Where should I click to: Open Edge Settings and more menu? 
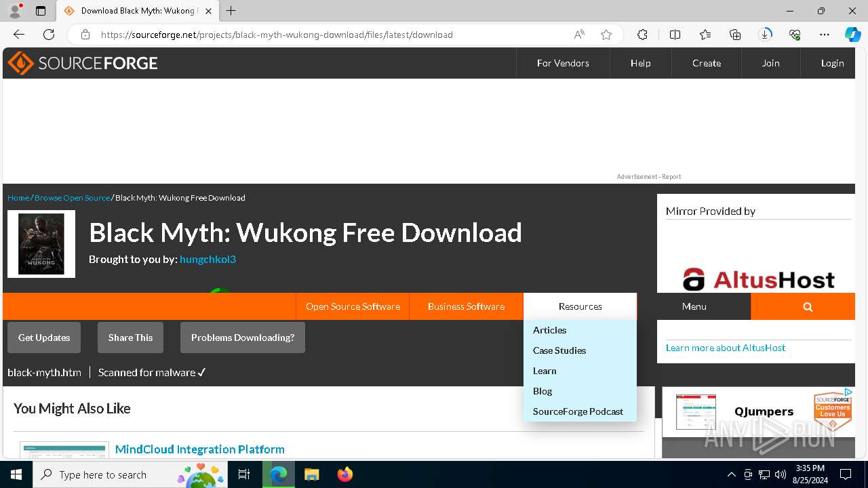[x=825, y=35]
